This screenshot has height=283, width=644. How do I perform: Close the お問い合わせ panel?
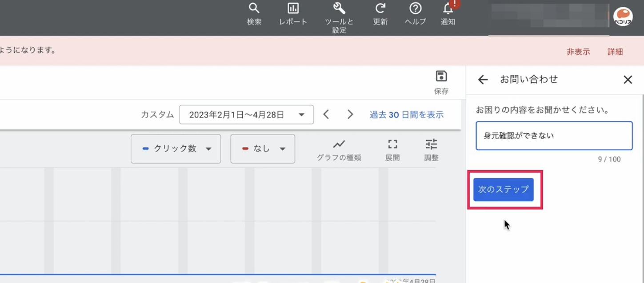pos(628,80)
